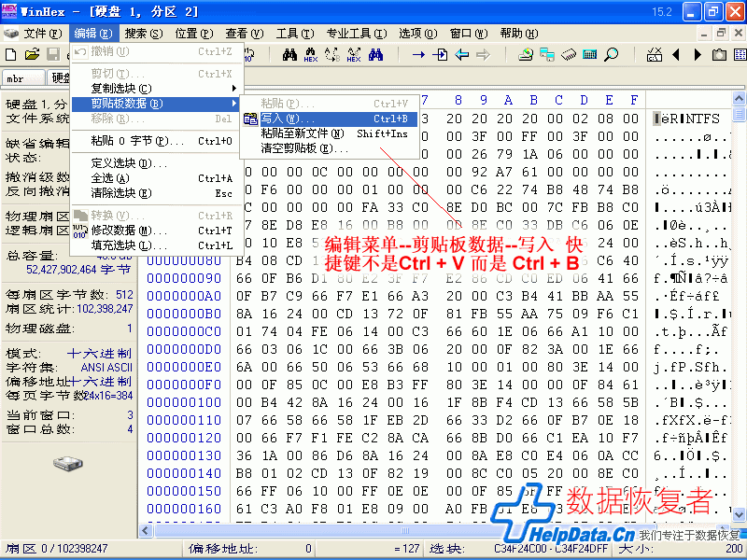Click the blue binoculars search icon
The height and width of the screenshot is (560, 747).
coord(375,55)
